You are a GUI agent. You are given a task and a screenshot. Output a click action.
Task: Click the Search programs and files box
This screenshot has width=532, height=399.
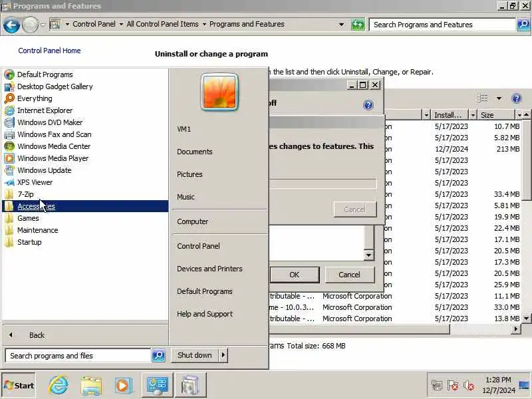[78, 356]
